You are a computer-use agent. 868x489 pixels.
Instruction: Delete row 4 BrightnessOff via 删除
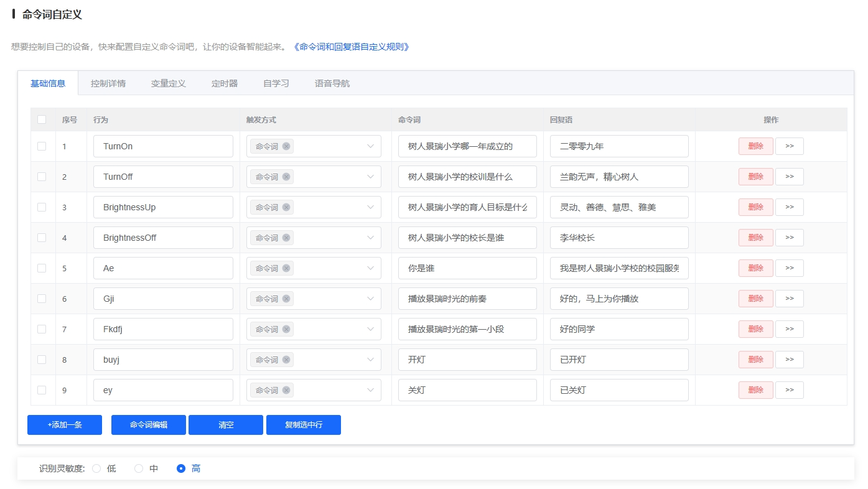[x=756, y=238]
